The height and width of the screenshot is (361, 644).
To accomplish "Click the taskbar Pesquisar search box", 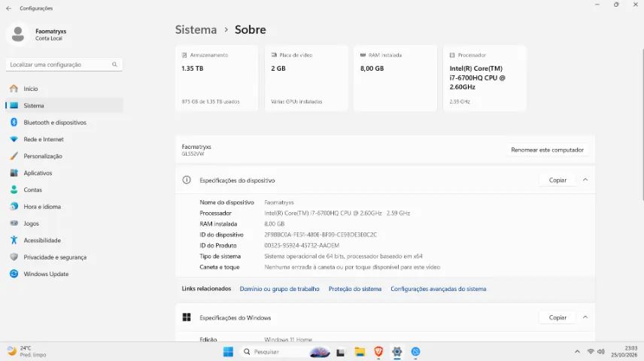I will tap(286, 351).
